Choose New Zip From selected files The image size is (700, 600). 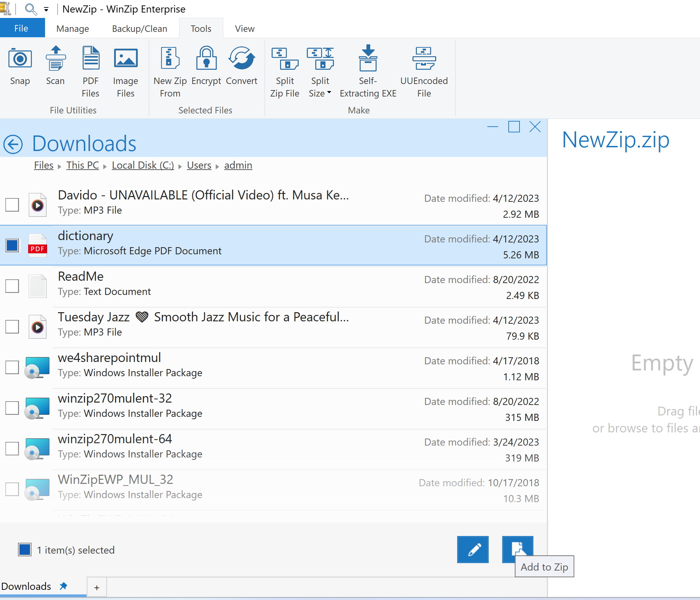point(170,72)
